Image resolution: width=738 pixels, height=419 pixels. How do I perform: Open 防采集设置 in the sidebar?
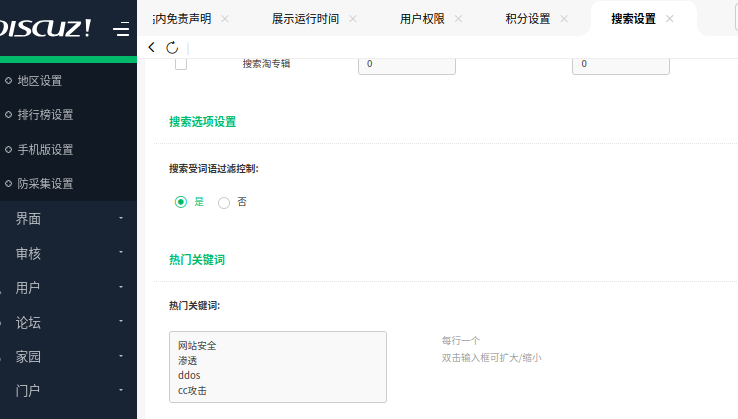click(45, 184)
